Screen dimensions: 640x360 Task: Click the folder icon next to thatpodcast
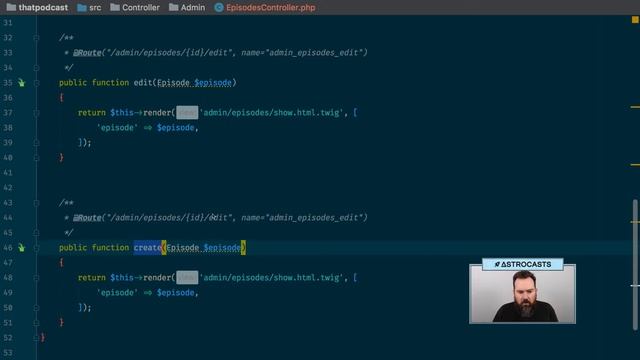click(x=11, y=7)
